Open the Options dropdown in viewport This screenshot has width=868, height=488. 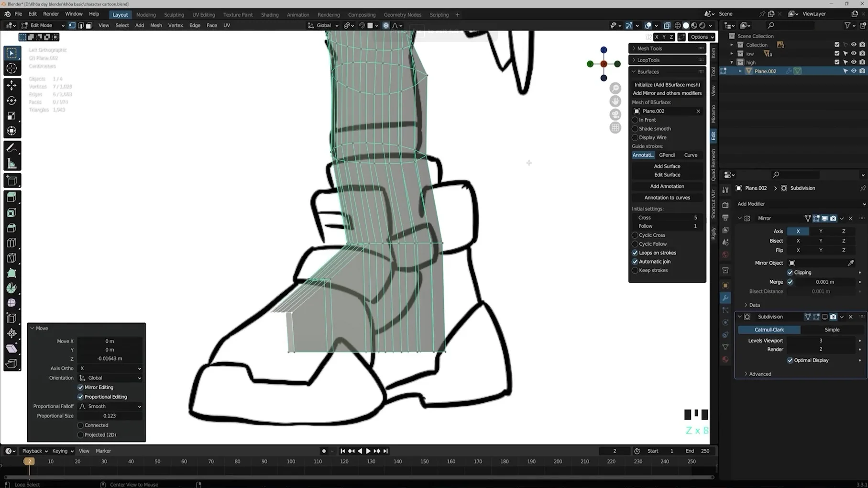pyautogui.click(x=702, y=37)
